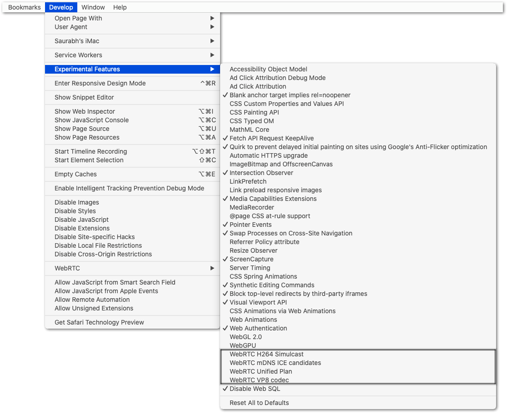Toggle Disable Site-specific Hacks
Screen dimensions: 507x420
coord(133,237)
